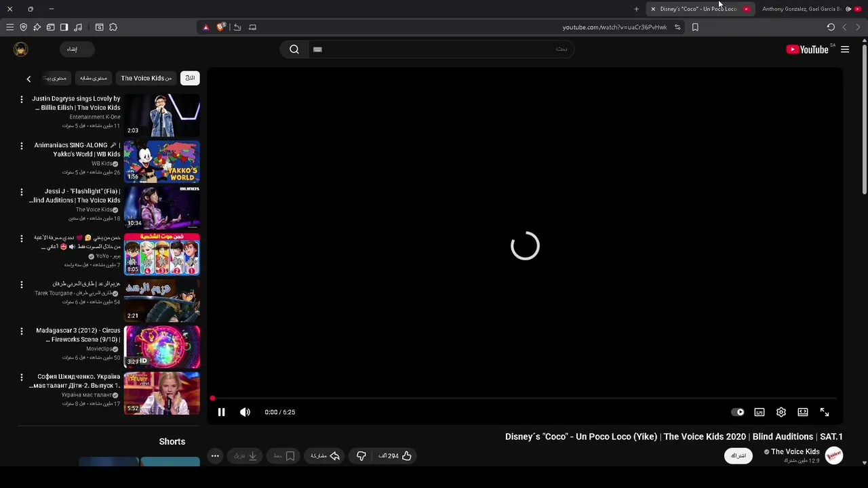Close the Disney's Coco browser tab

[653, 9]
